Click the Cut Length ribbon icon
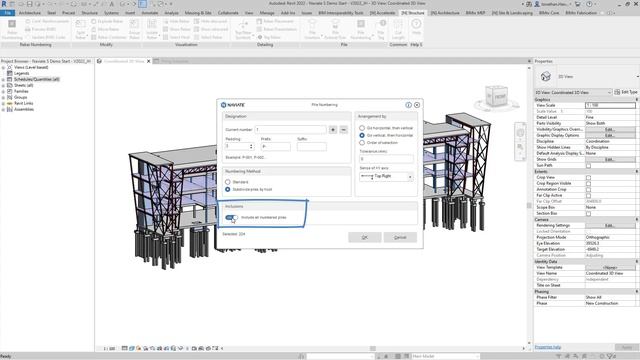This screenshot has height=360, width=640. click(x=398, y=25)
